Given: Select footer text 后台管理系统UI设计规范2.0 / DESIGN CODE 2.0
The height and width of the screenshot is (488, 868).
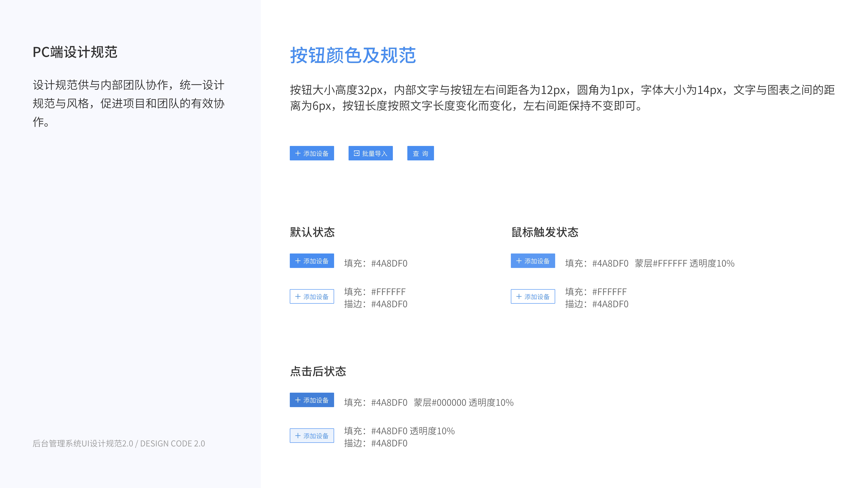Looking at the screenshot, I should (119, 443).
